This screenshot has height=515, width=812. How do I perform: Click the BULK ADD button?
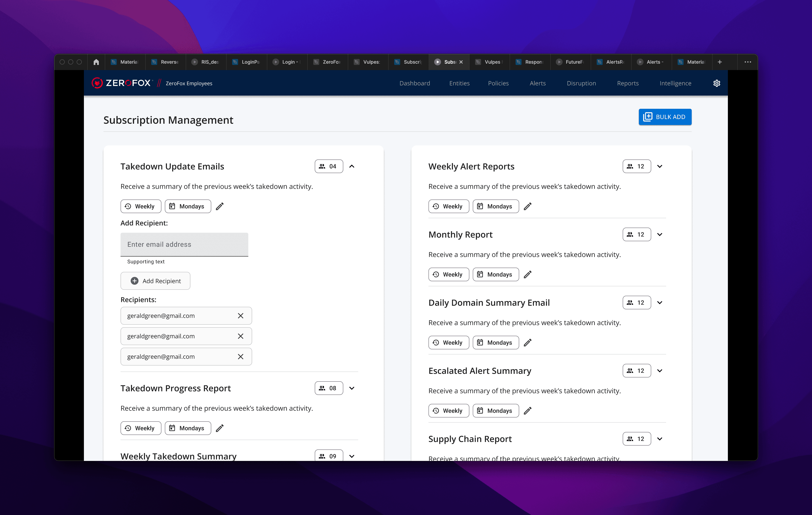[x=665, y=117]
